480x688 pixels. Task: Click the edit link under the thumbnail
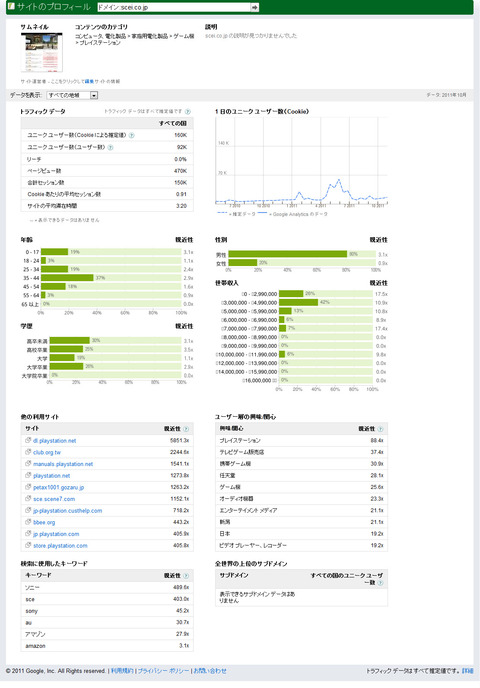(x=89, y=82)
